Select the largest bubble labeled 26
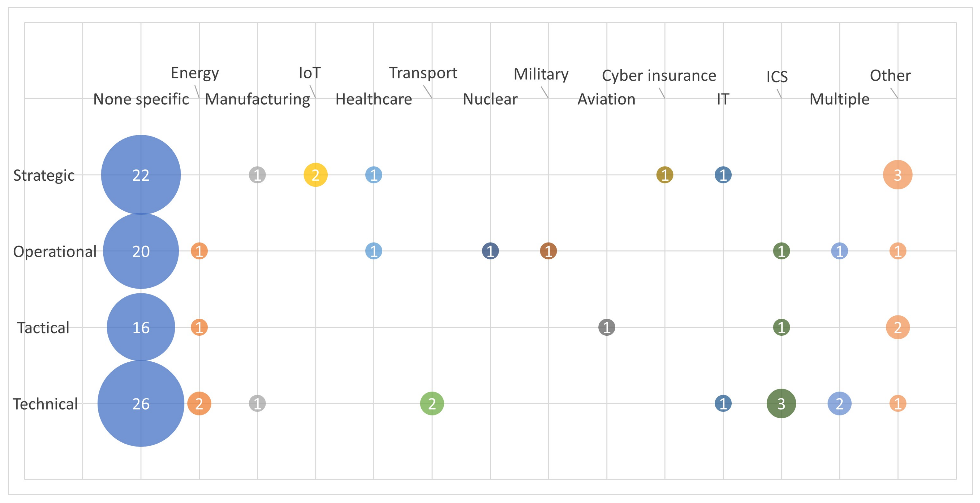980x503 pixels. 141,403
